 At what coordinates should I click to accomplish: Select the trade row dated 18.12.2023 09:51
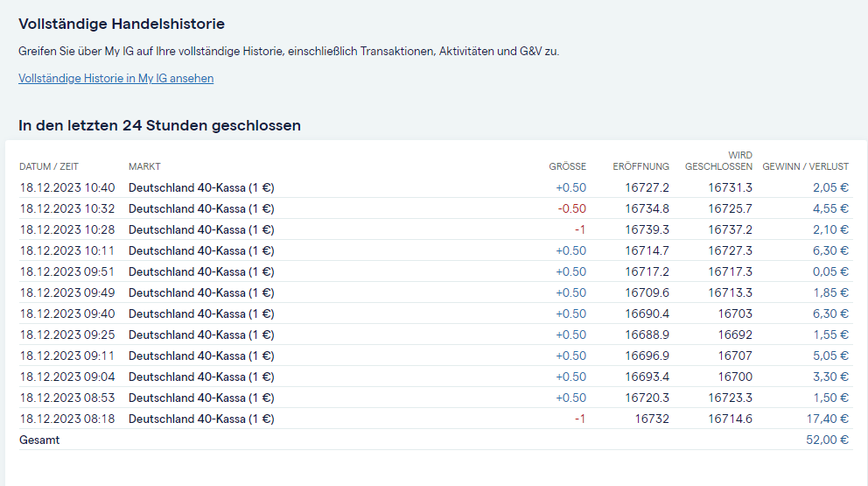click(x=67, y=271)
